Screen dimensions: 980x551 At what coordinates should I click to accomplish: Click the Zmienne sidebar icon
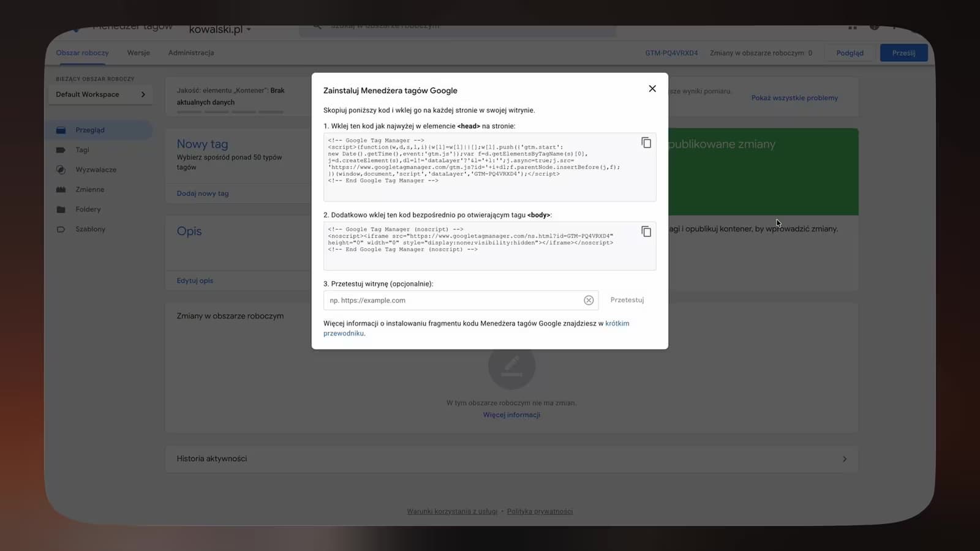(61, 190)
